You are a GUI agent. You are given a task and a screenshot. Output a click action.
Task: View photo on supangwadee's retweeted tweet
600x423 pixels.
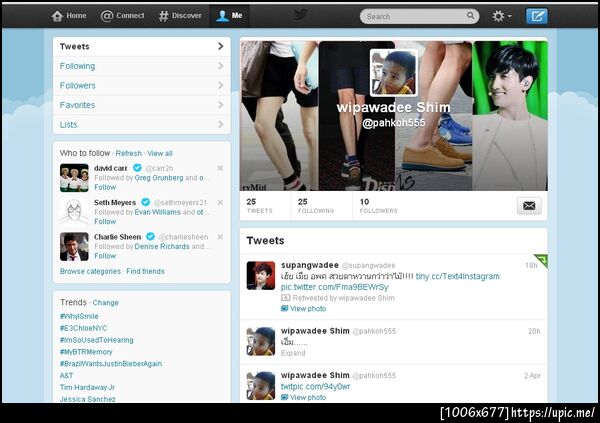coord(308,309)
